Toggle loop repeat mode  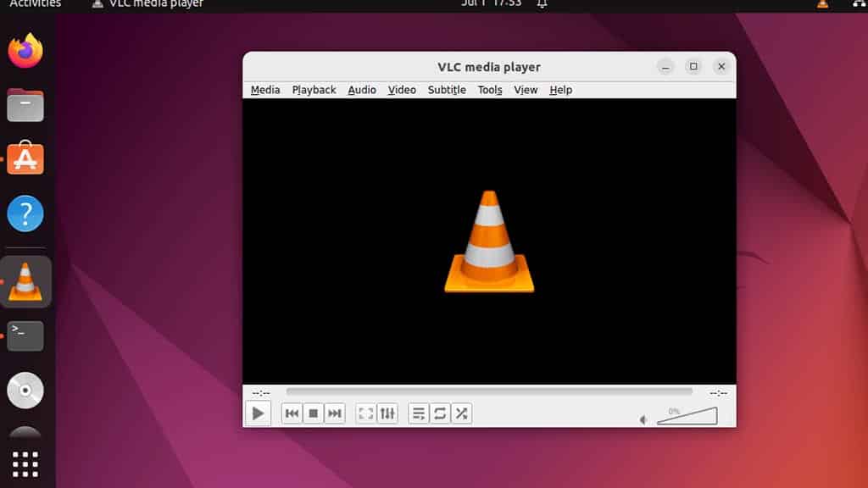440,413
